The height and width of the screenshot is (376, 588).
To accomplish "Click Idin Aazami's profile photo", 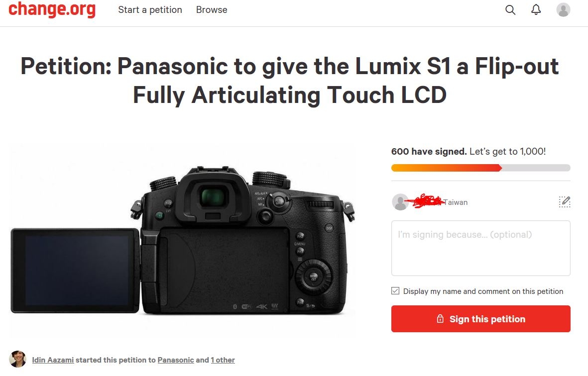I will [x=17, y=359].
